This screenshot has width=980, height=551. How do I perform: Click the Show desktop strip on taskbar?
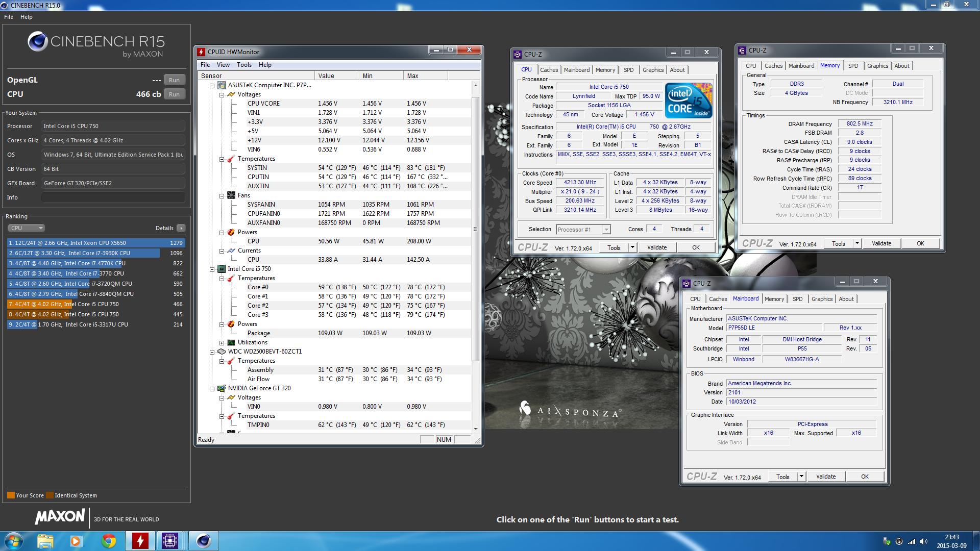pyautogui.click(x=976, y=541)
